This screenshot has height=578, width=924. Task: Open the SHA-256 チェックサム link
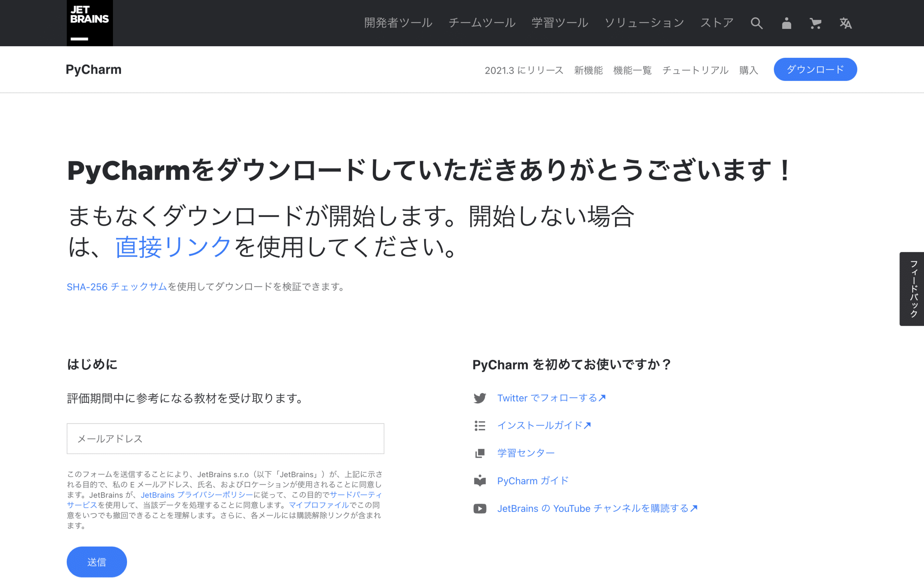tap(117, 287)
